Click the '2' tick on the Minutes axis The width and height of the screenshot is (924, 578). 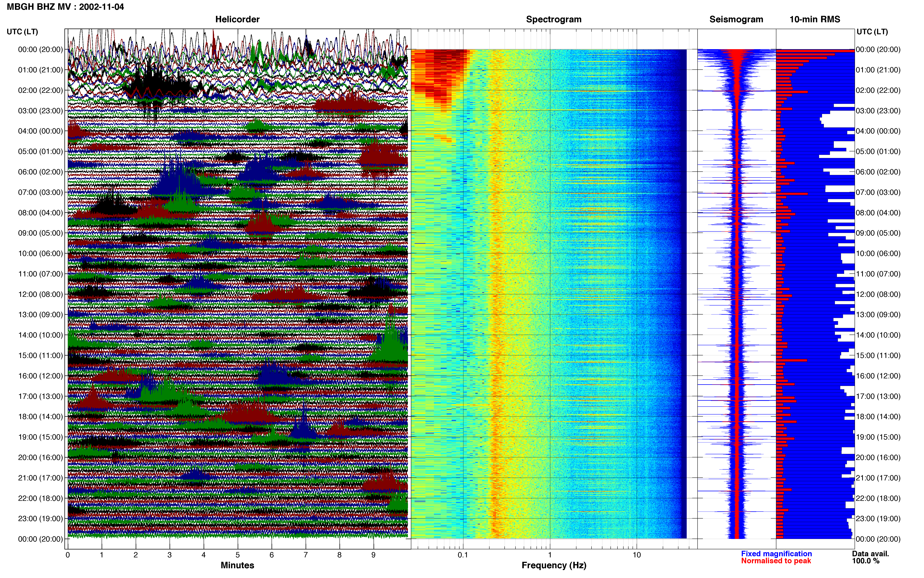tap(136, 555)
